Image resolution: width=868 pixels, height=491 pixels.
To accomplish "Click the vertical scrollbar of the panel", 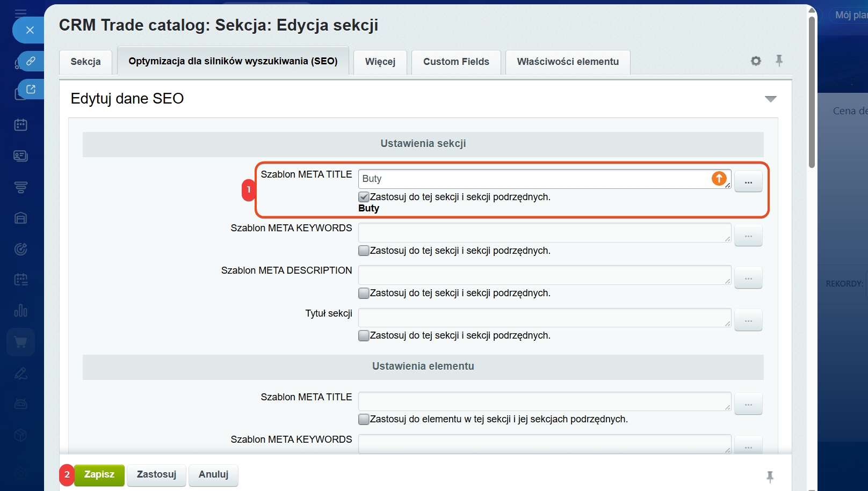I will coord(812,91).
